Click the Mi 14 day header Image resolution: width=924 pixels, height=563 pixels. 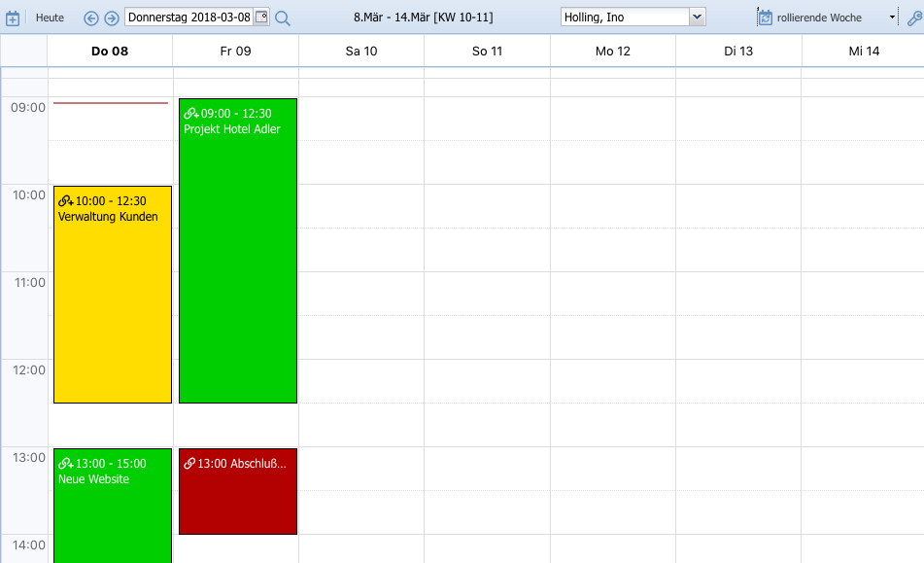(x=863, y=51)
